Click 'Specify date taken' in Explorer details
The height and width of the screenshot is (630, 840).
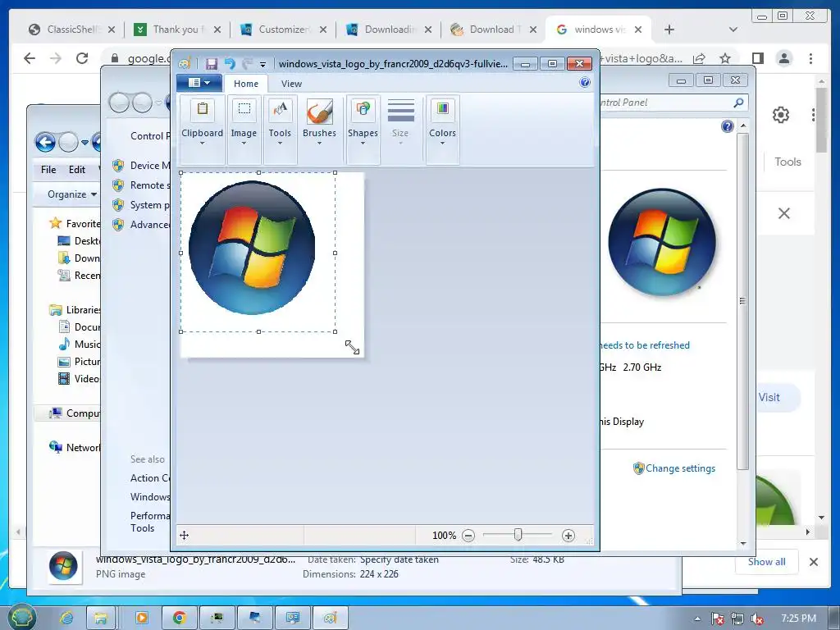coord(399,559)
